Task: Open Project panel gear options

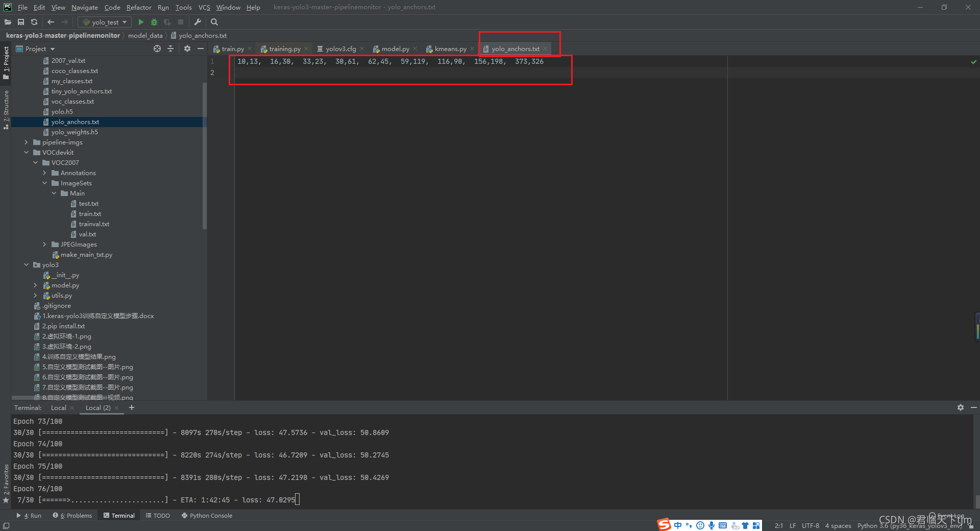Action: coord(187,49)
